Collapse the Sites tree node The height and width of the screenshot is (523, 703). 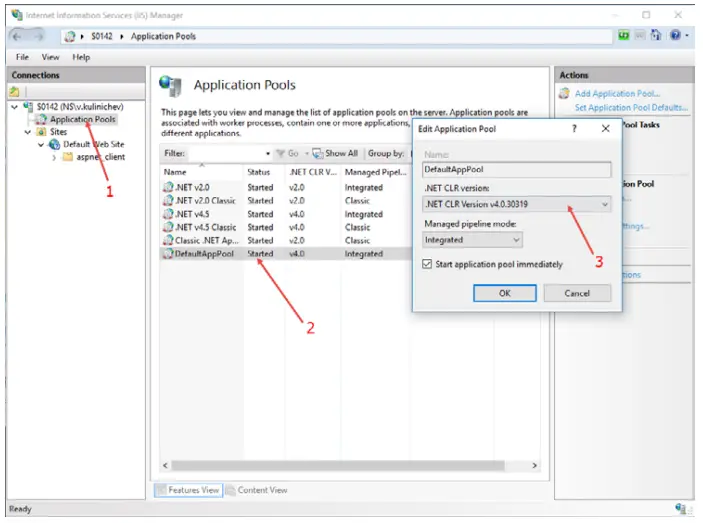pyautogui.click(x=27, y=131)
